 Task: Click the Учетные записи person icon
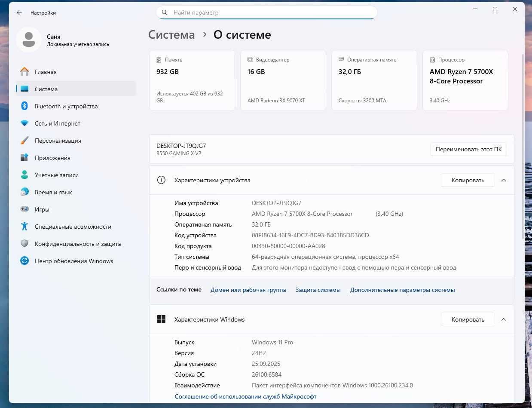pos(24,175)
